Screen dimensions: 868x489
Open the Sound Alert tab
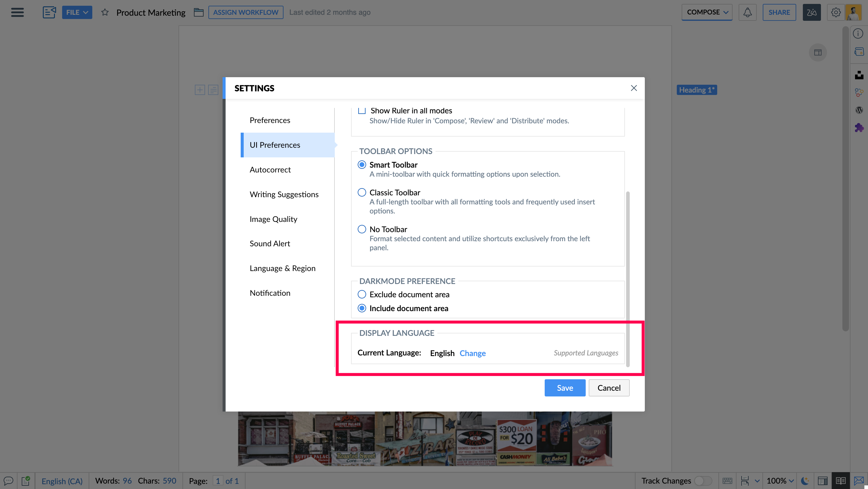(287, 244)
